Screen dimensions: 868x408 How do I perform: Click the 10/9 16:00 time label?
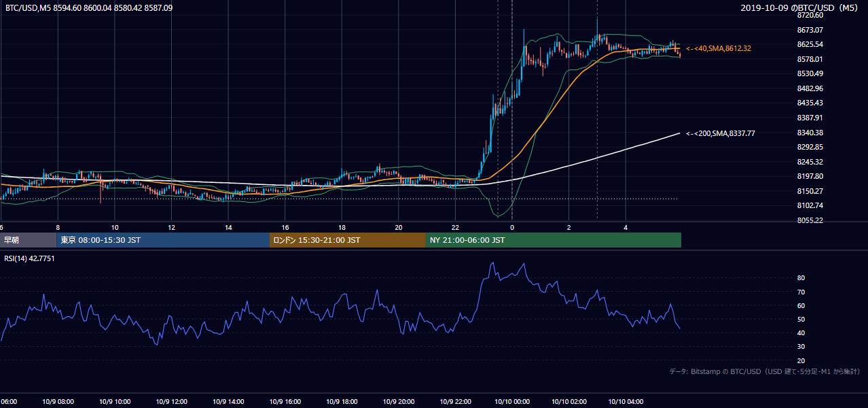click(285, 402)
